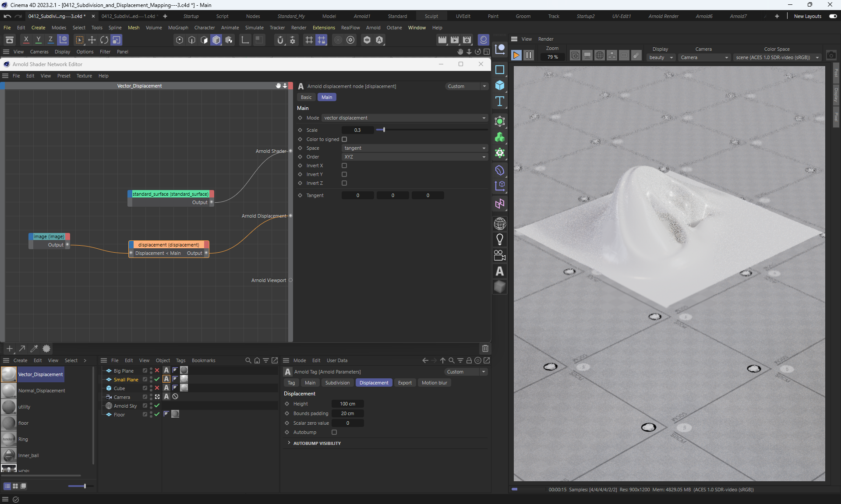Click the Light bulb icon
Image resolution: width=841 pixels, height=504 pixels.
point(499,240)
